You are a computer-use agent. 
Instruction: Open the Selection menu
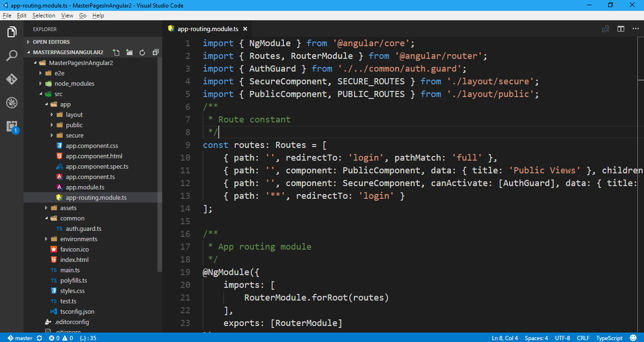pyautogui.click(x=44, y=16)
